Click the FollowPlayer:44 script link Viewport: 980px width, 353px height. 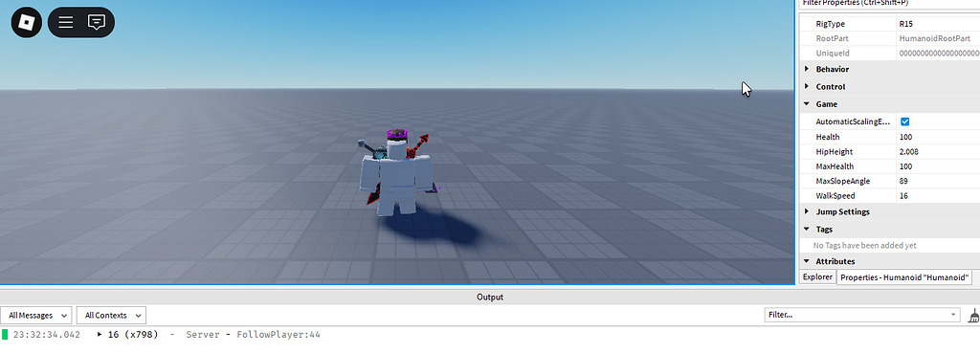278,335
